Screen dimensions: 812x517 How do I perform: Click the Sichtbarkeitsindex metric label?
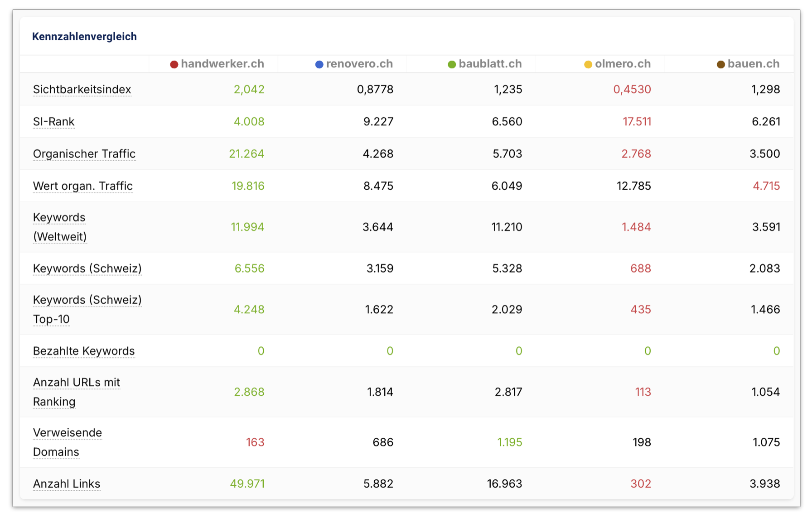[x=82, y=90]
